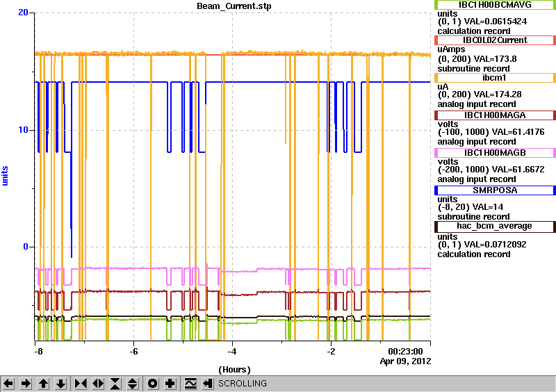The image size is (556, 392).
Task: Select the IBC0L02Current curve legend
Action: pyautogui.click(x=495, y=40)
